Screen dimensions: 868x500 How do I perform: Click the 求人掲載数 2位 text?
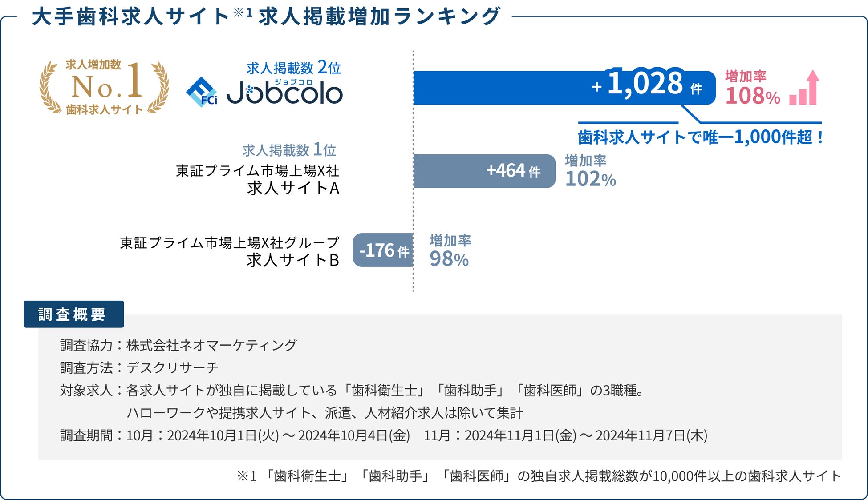tap(294, 68)
